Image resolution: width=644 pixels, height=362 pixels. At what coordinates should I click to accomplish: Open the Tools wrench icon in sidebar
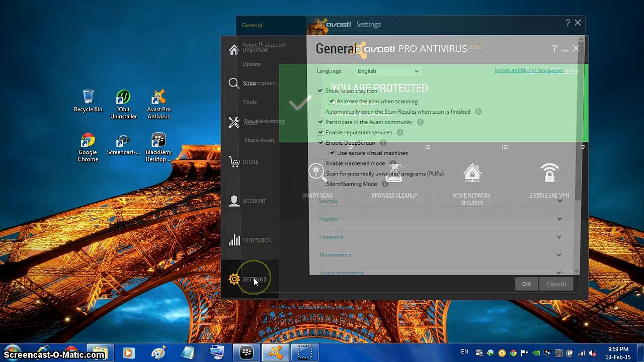233,123
